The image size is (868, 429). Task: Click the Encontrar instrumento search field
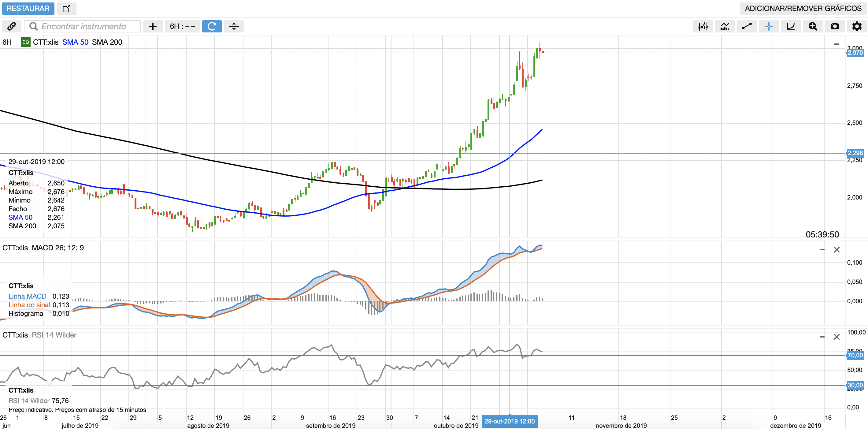point(83,26)
